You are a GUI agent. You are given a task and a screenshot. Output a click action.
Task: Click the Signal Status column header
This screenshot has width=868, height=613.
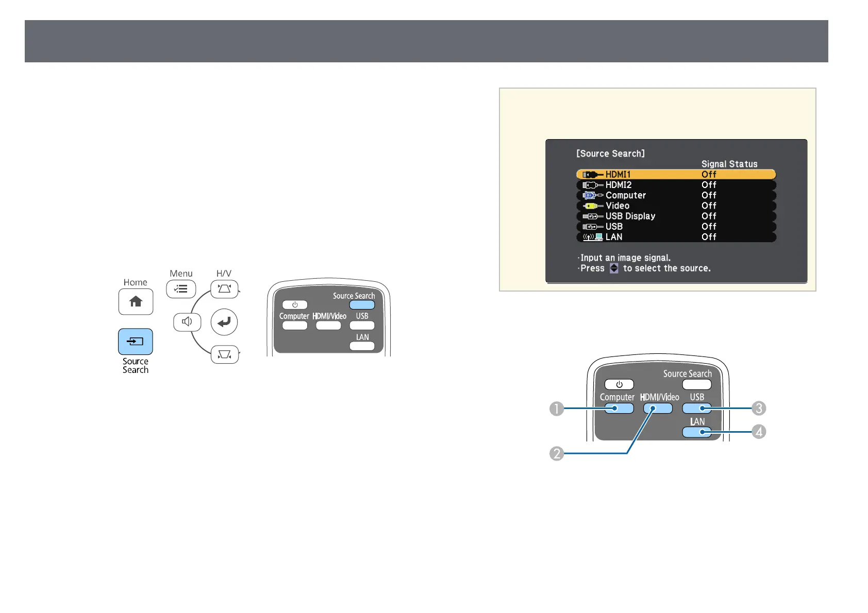[729, 164]
